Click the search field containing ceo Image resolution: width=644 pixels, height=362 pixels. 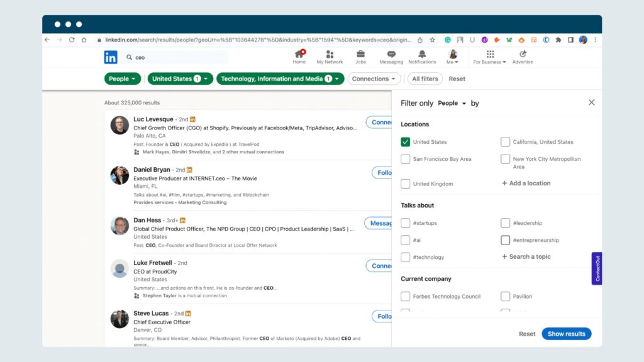176,57
